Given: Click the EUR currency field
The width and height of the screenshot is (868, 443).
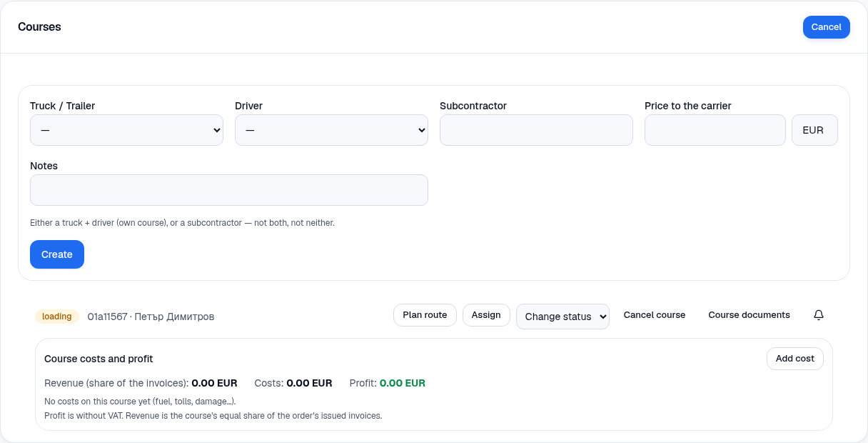Looking at the screenshot, I should click(814, 130).
